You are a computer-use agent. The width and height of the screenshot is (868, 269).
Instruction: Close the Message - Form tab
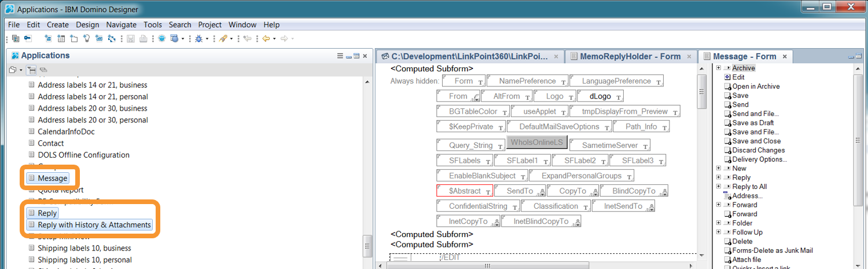point(785,56)
